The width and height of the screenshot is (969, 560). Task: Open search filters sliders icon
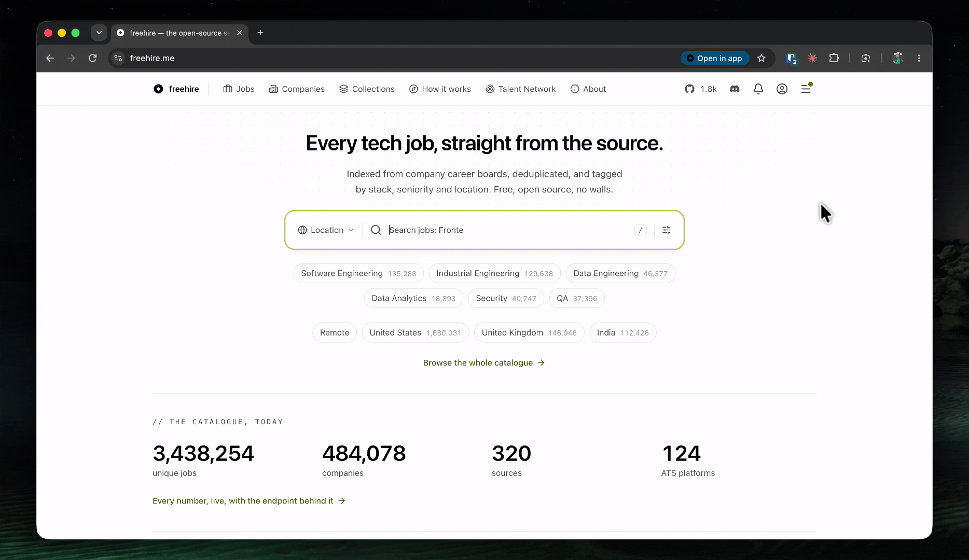[667, 230]
